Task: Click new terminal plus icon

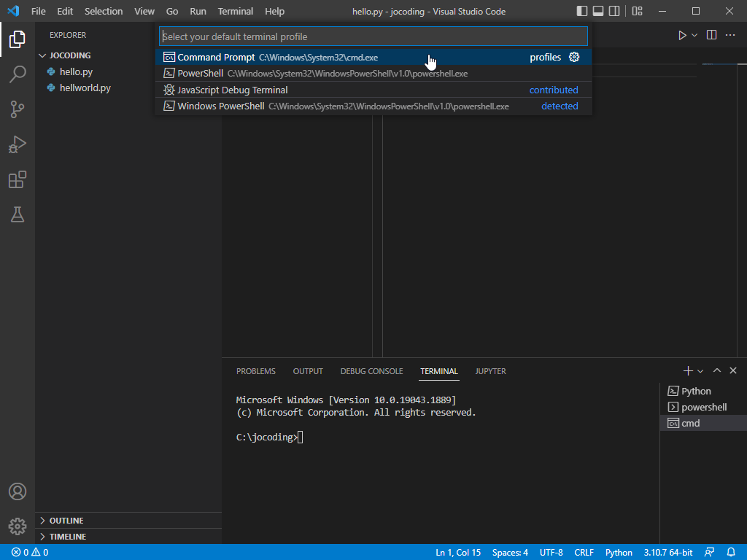Action: point(687,371)
